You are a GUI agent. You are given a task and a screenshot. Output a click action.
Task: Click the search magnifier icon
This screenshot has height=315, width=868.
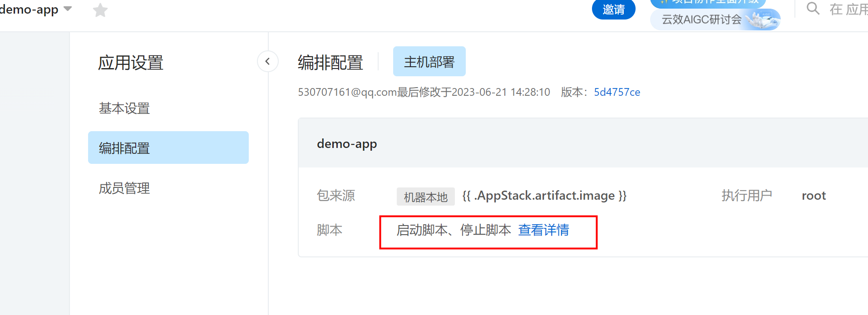coord(813,8)
